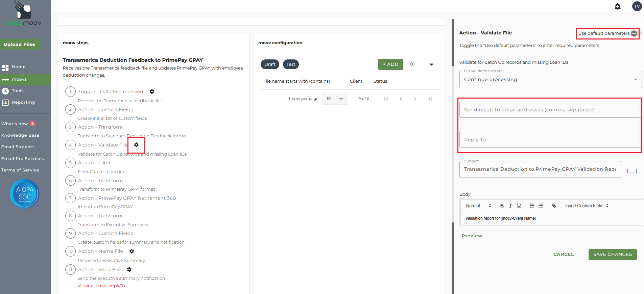Click 'Action - PrimePay GPAY Retirement 360' step

tap(127, 198)
